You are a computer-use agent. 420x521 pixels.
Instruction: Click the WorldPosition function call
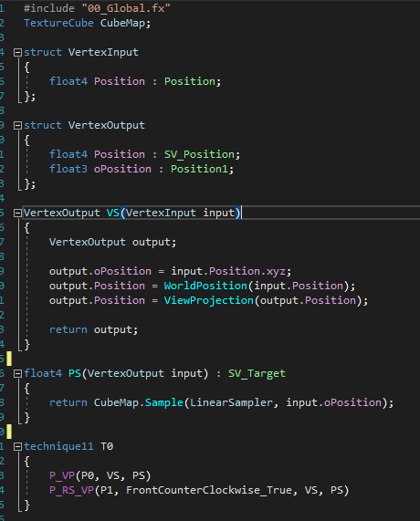tap(205, 286)
